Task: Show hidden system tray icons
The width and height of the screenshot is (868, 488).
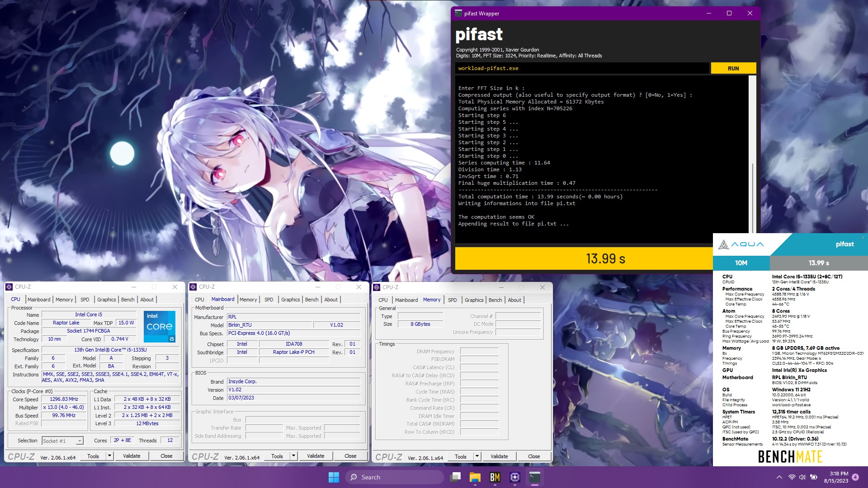Action: pyautogui.click(x=779, y=477)
